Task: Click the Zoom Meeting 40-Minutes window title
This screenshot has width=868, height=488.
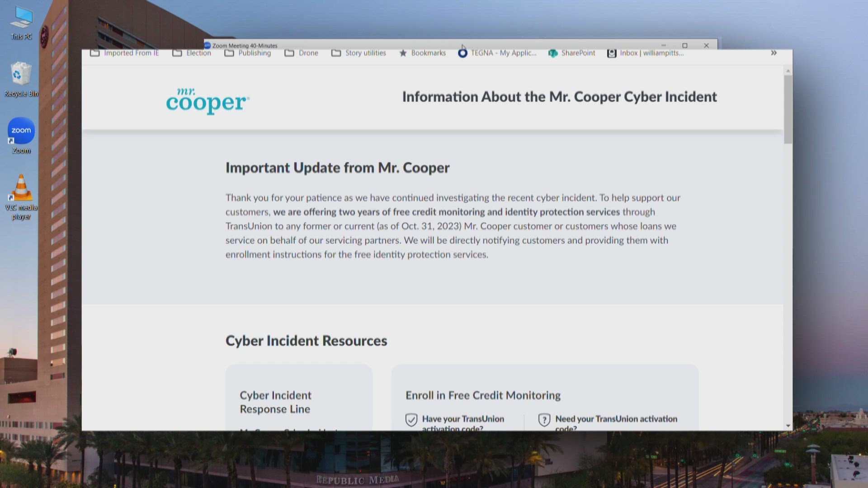Action: 245,46
